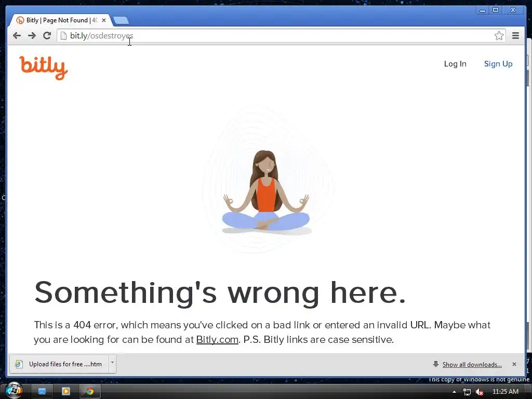The width and height of the screenshot is (532, 399).
Task: Go forward to the next page
Action: (x=32, y=36)
